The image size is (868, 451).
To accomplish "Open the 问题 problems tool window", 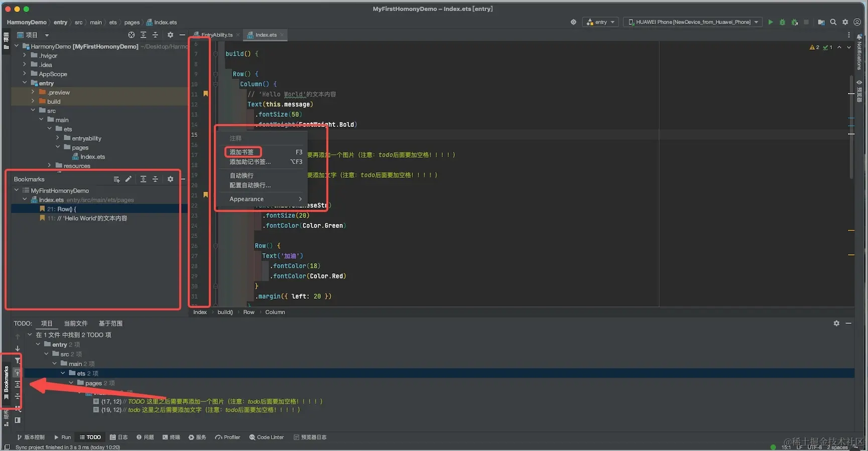I will click(x=145, y=437).
